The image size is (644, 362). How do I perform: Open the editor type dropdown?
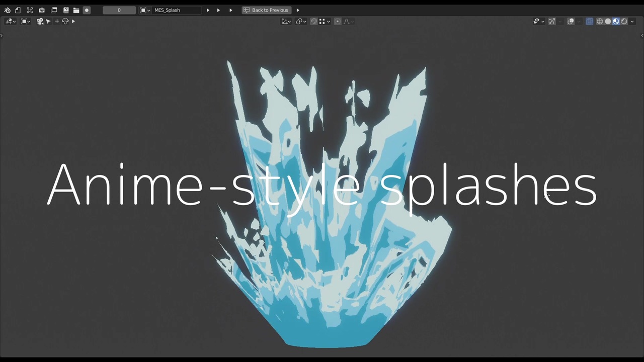pyautogui.click(x=10, y=21)
